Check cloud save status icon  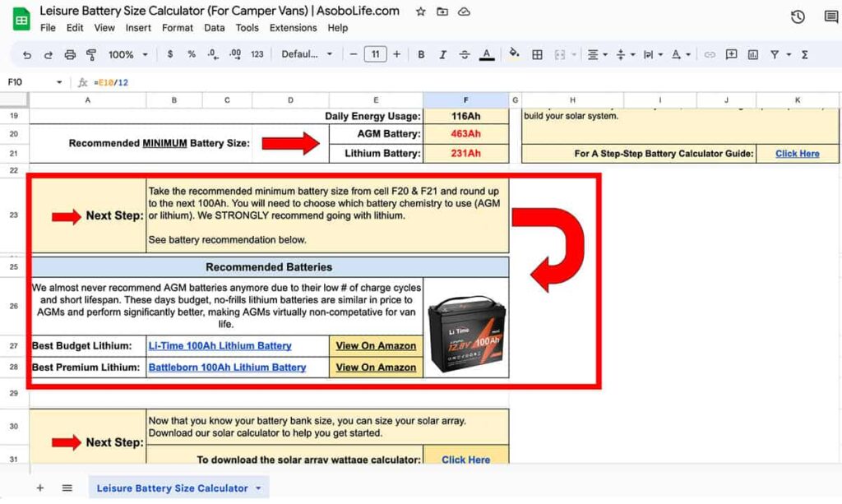click(x=464, y=12)
